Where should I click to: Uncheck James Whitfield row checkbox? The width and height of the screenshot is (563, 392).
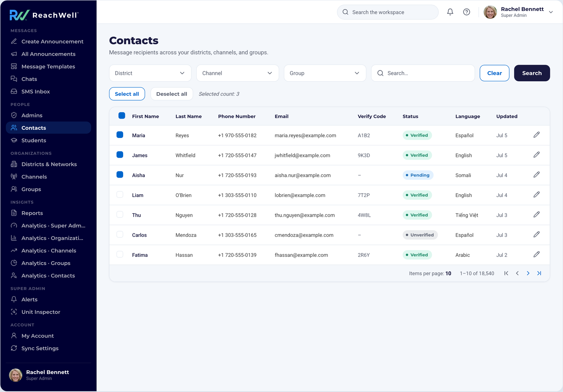click(120, 155)
